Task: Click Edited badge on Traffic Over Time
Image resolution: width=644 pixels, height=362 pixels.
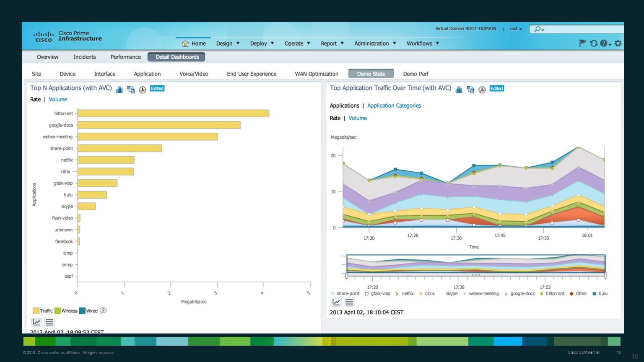Action: coord(496,88)
